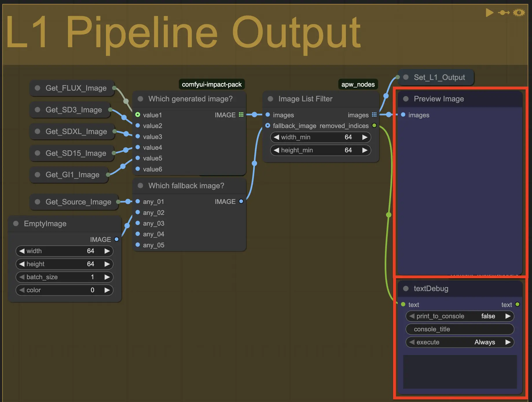532x402 pixels.
Task: Toggle print_to_console false value
Action: pyautogui.click(x=488, y=316)
